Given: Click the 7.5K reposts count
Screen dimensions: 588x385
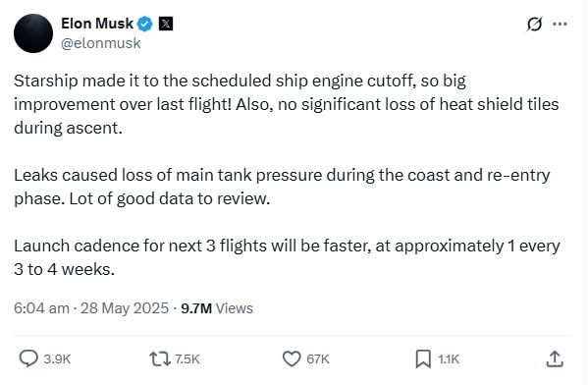Looking at the screenshot, I should pos(187,359).
